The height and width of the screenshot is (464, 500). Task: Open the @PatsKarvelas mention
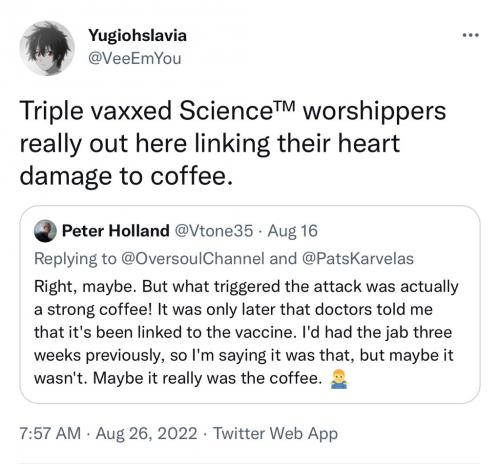coord(357,259)
